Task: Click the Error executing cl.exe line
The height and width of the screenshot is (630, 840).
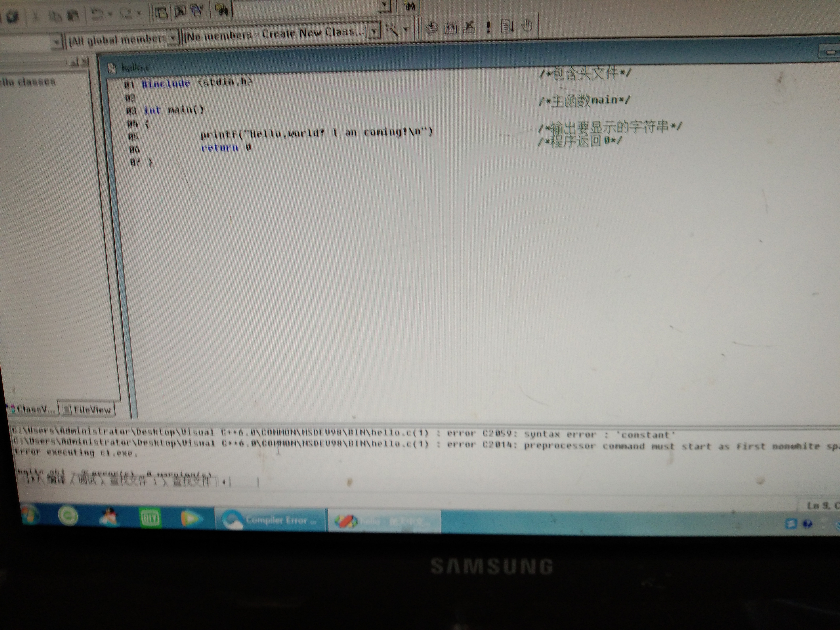Action: [76, 452]
